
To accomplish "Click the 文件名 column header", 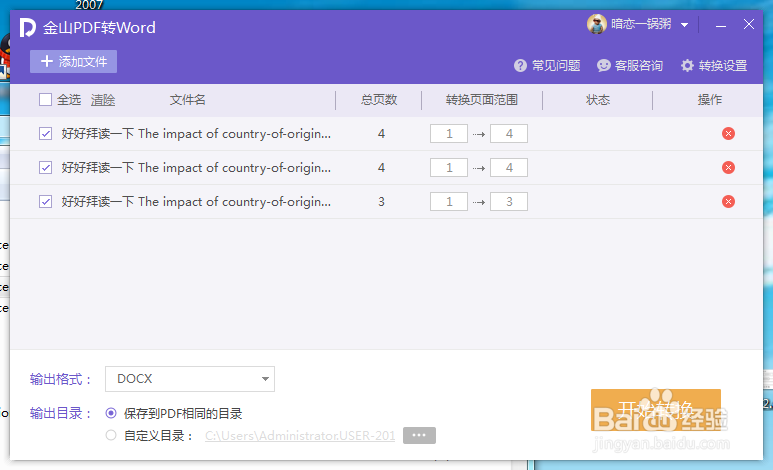I will [x=187, y=100].
